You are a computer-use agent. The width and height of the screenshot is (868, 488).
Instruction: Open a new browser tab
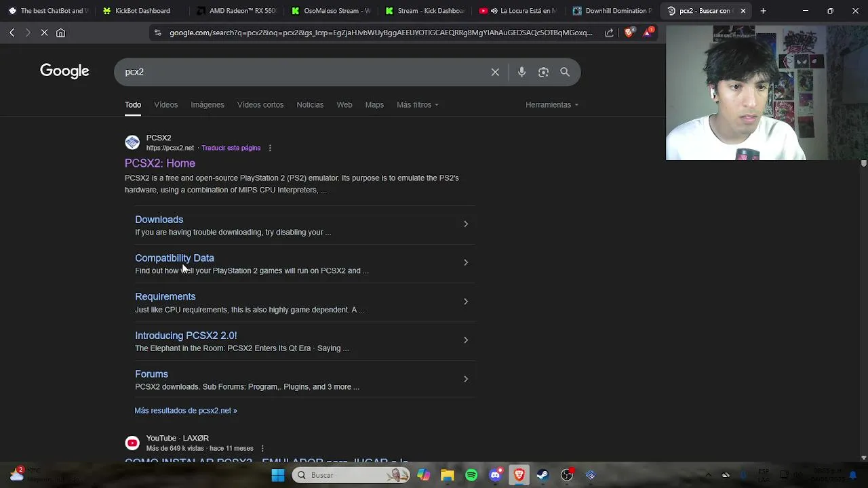(x=763, y=11)
